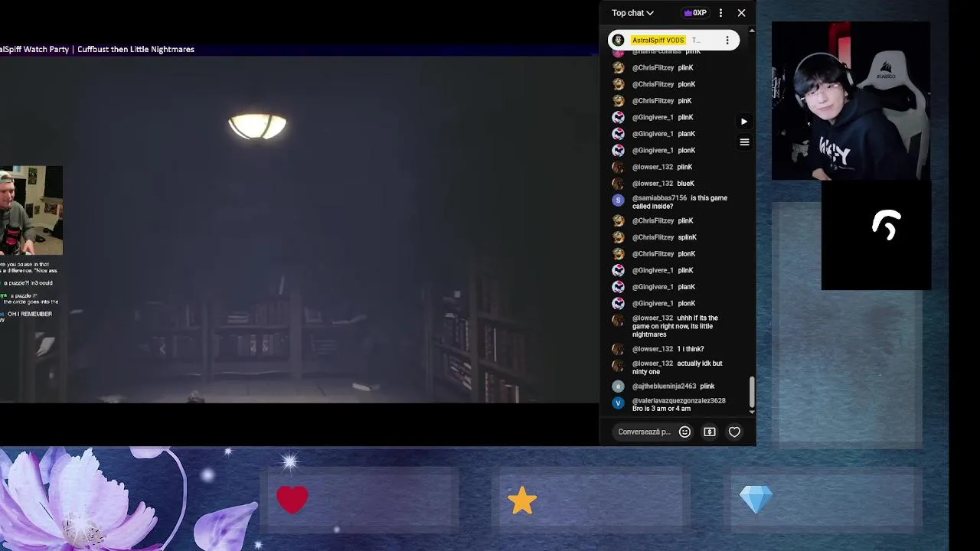Click the 'blueK' message from lowser_132
This screenshot has height=551, width=980.
[x=686, y=184]
